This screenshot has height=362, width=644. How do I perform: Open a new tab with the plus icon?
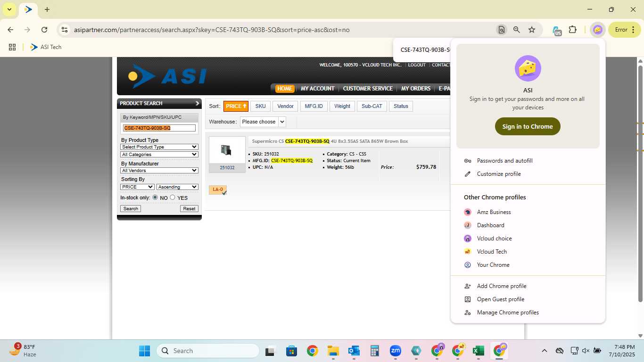pos(47,9)
